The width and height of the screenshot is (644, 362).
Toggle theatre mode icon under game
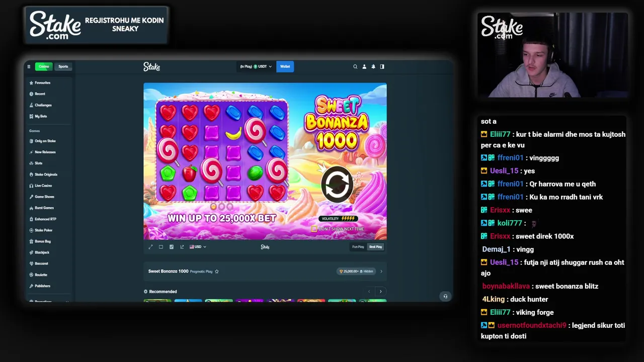[x=161, y=247]
